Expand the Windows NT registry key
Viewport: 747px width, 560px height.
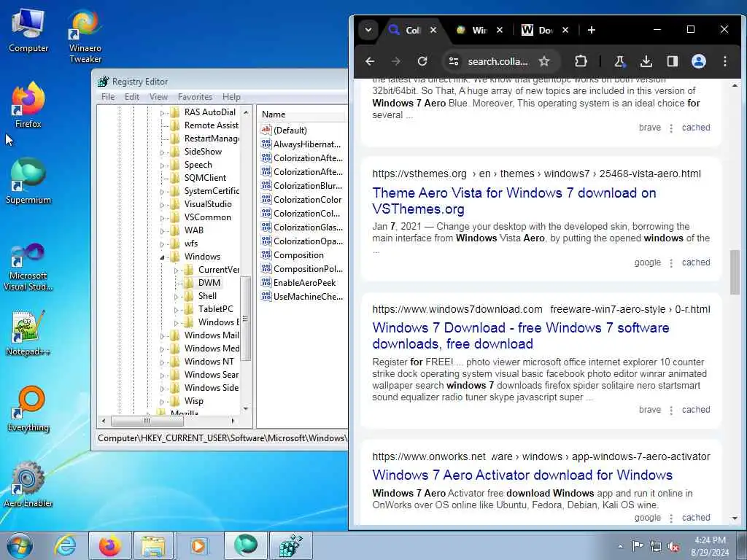click(162, 362)
